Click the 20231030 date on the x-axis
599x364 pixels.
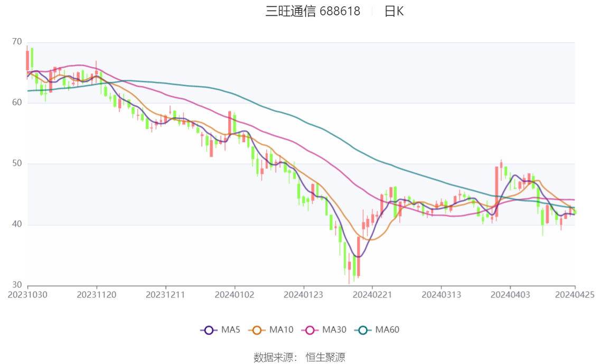click(27, 295)
